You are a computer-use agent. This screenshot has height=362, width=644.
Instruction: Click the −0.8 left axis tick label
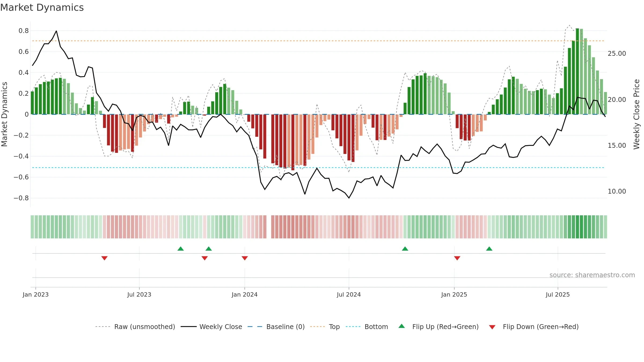pos(21,198)
